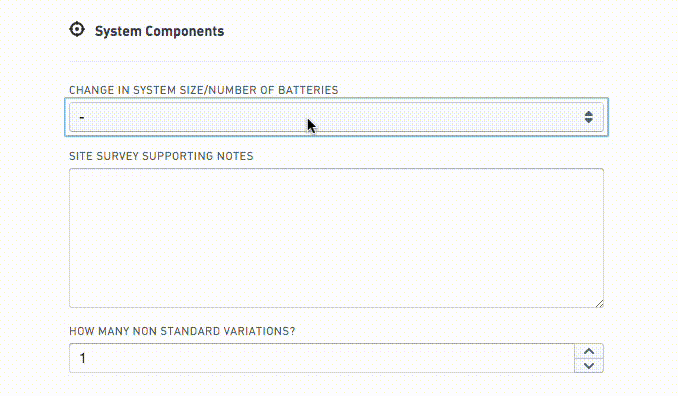
Task: Click the value 1 in the variations field
Action: 83,358
